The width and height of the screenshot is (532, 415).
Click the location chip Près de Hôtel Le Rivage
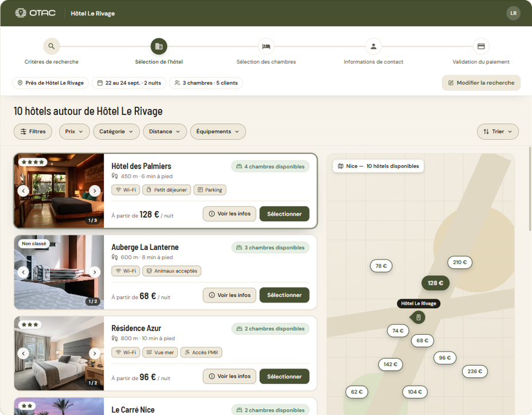50,83
